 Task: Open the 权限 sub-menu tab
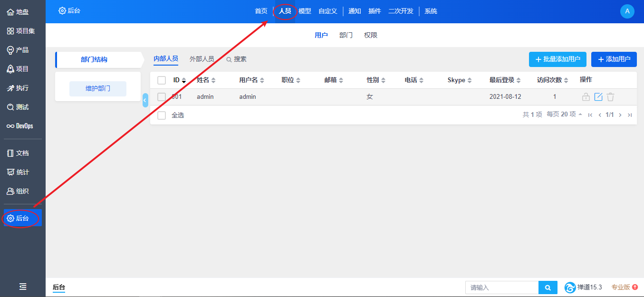tap(370, 35)
